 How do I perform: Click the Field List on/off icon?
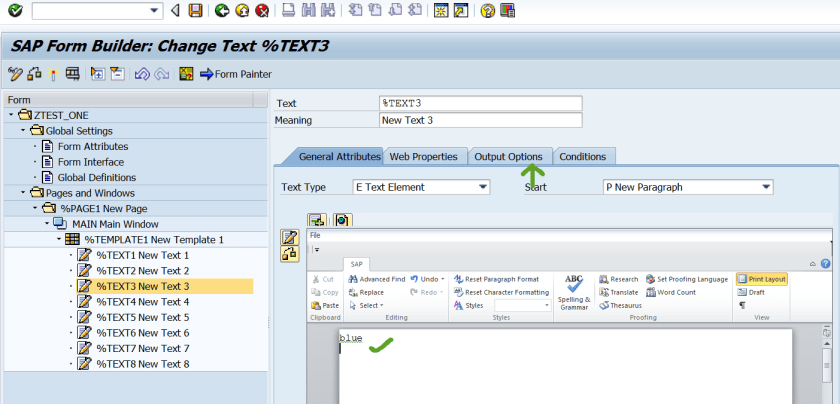pyautogui.click(x=186, y=74)
